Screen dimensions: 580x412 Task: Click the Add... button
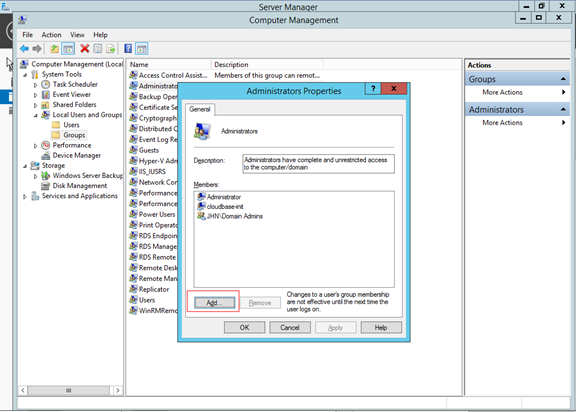(x=215, y=303)
